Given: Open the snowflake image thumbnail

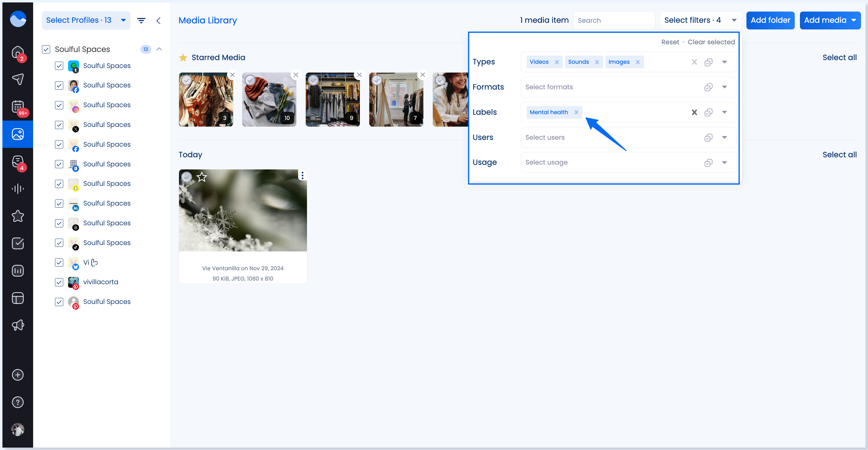Looking at the screenshot, I should [243, 210].
